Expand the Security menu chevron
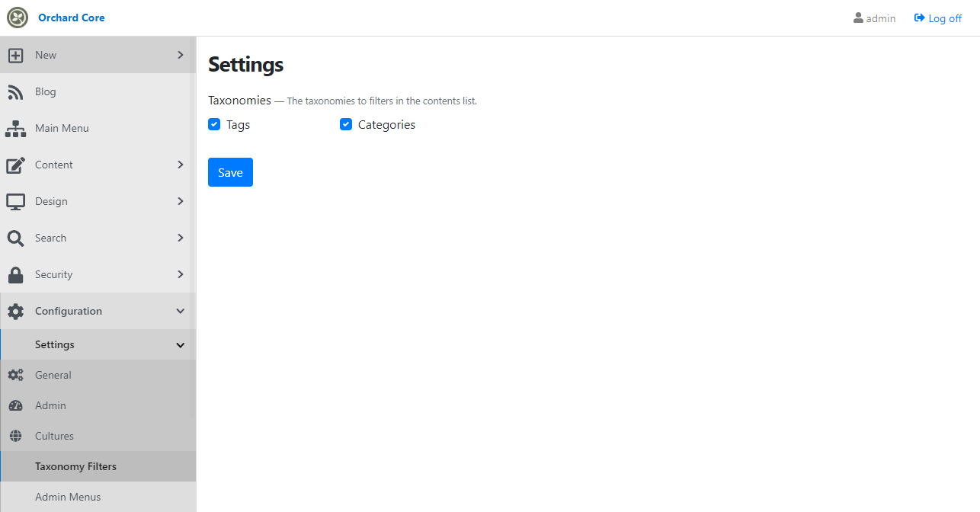Viewport: 980px width, 512px height. [x=181, y=274]
